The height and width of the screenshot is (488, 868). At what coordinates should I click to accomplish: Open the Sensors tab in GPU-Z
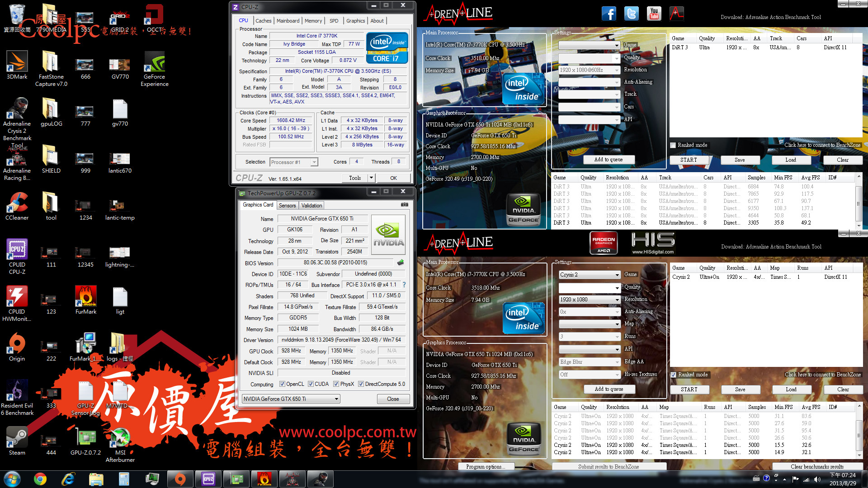click(287, 206)
